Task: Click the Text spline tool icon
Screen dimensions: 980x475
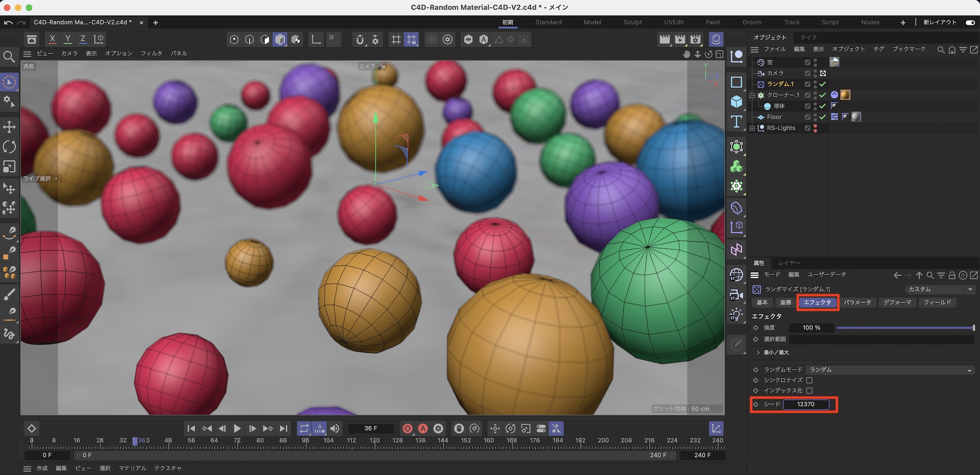Action: point(736,122)
